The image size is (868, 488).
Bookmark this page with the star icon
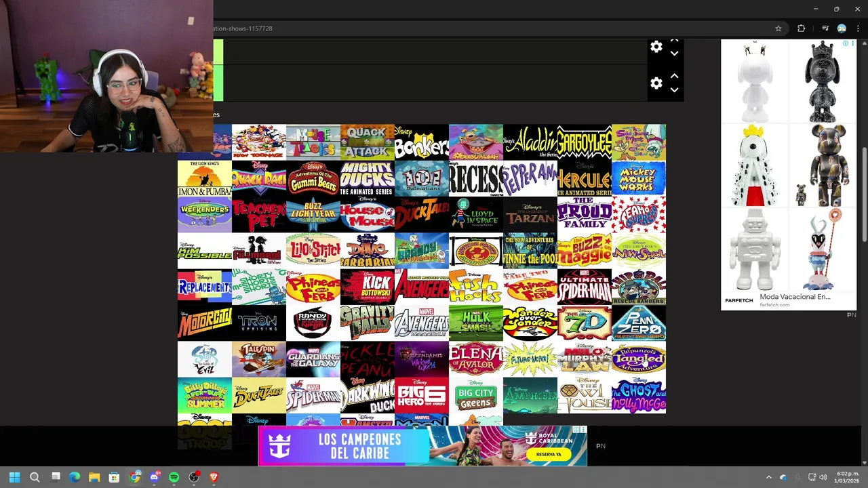coord(778,28)
